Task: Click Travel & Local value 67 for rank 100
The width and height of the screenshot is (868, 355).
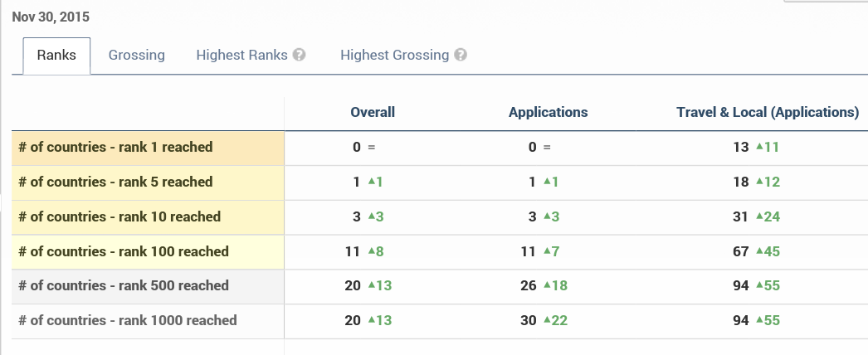Action: point(741,251)
